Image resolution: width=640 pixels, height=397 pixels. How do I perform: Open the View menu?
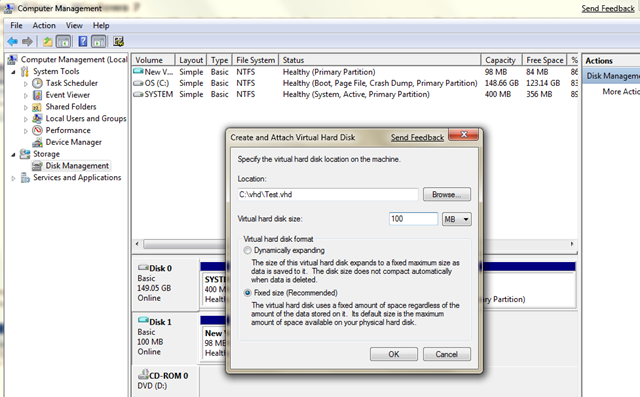coord(74,25)
